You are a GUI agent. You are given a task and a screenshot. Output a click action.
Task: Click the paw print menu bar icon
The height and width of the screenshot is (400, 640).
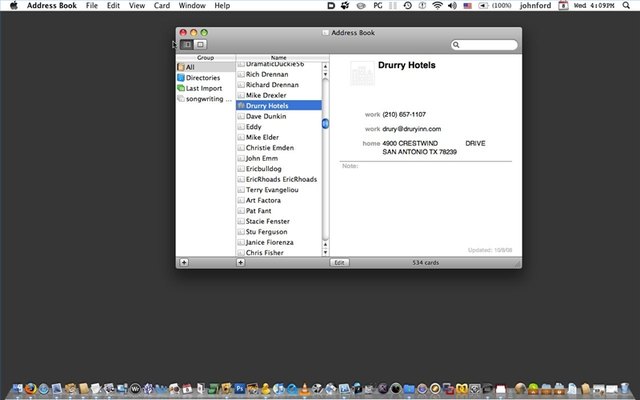[345, 5]
